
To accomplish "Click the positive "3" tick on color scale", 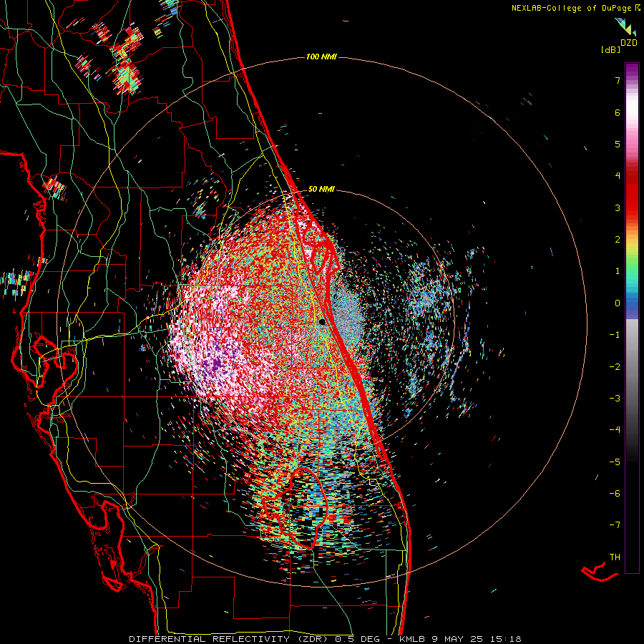I will click(x=618, y=208).
